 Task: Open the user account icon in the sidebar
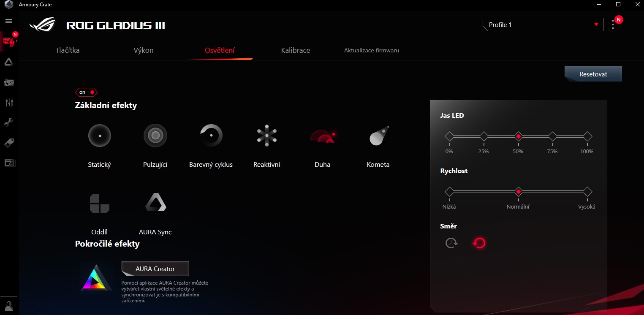tap(9, 305)
